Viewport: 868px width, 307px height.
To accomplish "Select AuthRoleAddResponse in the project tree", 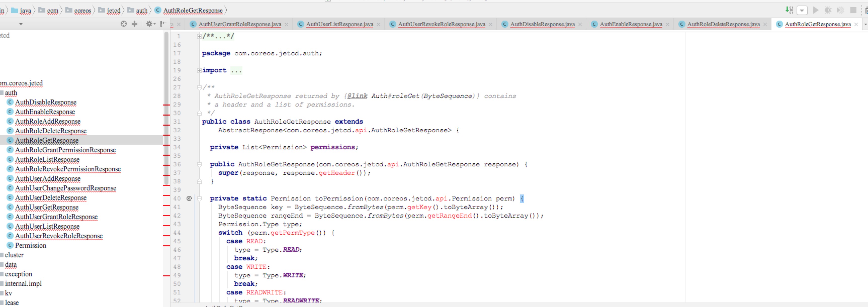I will (47, 121).
